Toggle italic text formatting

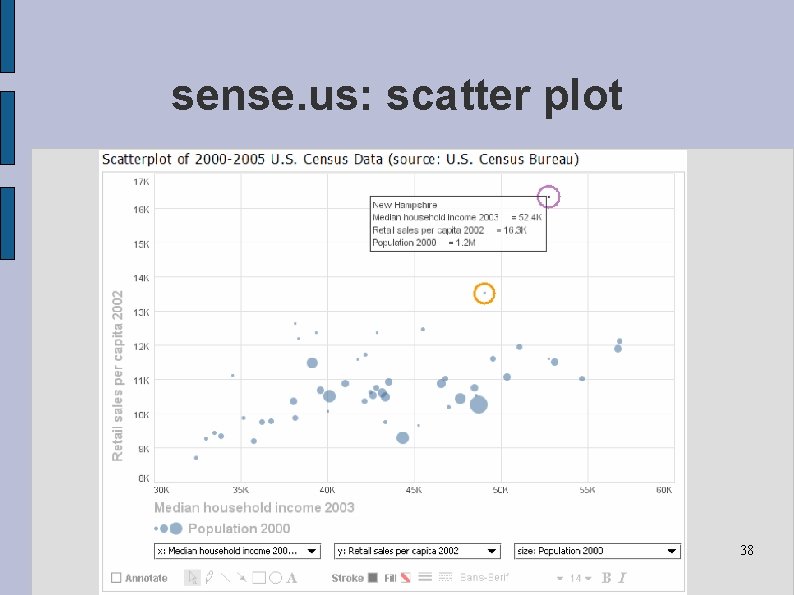(x=622, y=577)
